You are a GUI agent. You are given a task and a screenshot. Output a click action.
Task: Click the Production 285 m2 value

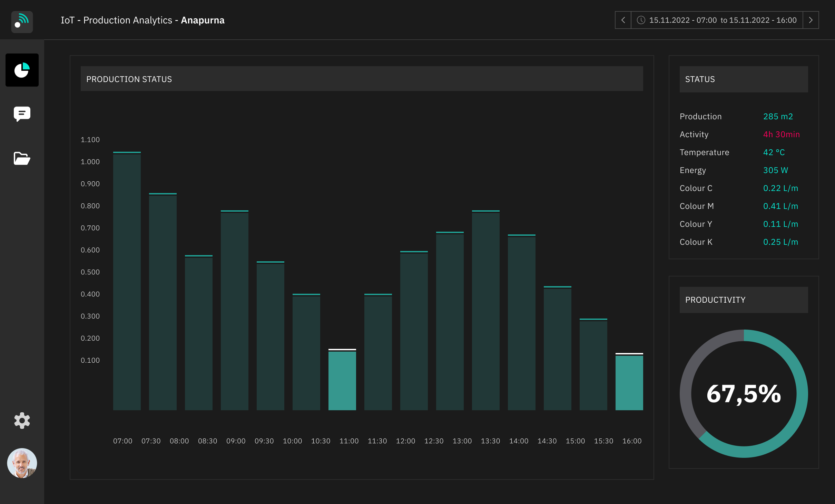(778, 117)
